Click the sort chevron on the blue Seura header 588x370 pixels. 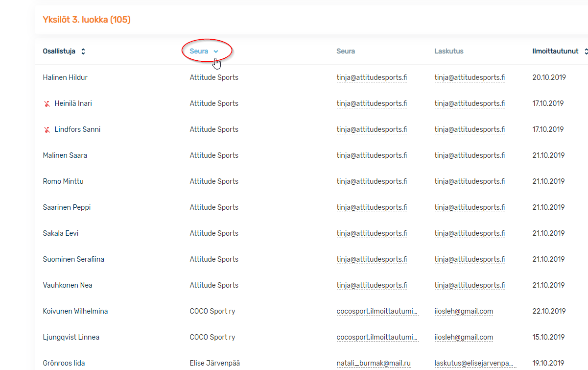[216, 51]
